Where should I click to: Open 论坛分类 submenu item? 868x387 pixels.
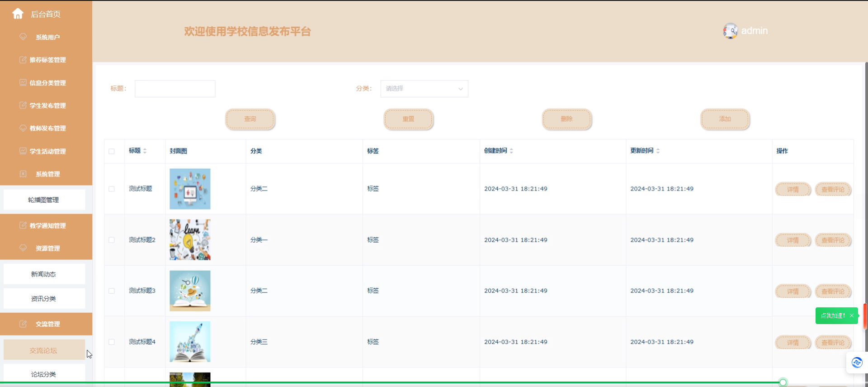tap(44, 374)
